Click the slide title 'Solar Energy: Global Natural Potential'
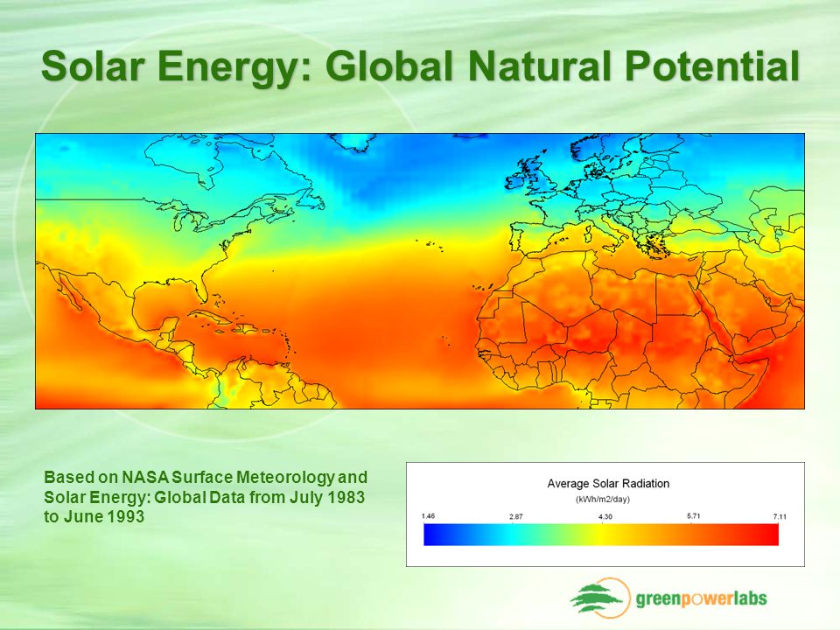 [421, 67]
